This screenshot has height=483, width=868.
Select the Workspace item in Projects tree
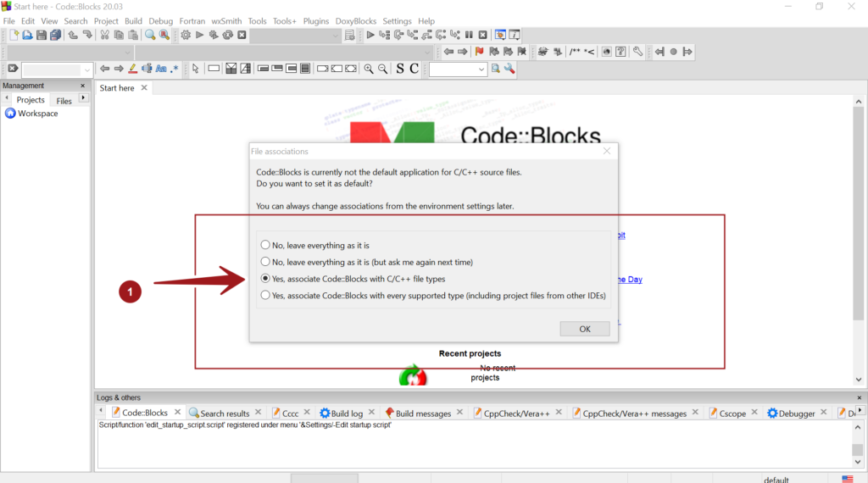pyautogui.click(x=37, y=114)
